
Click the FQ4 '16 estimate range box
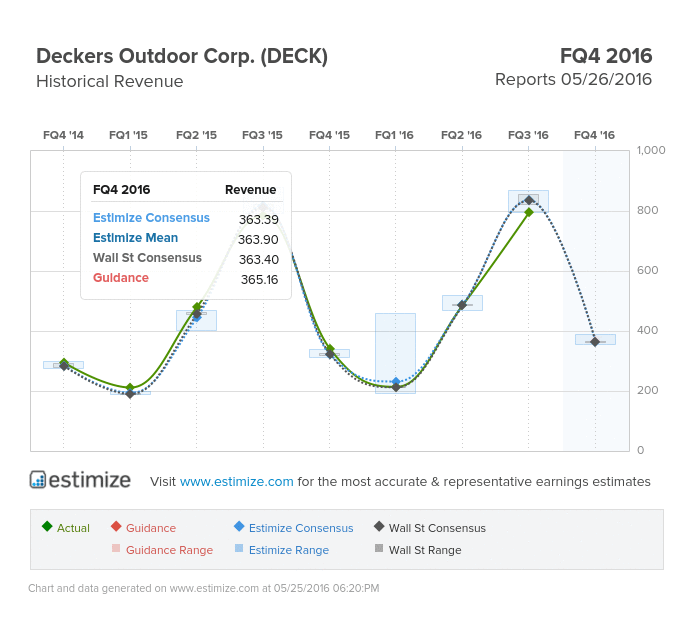click(x=595, y=339)
